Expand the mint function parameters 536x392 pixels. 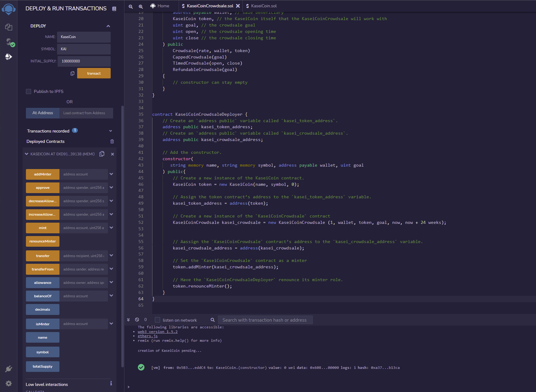(111, 228)
